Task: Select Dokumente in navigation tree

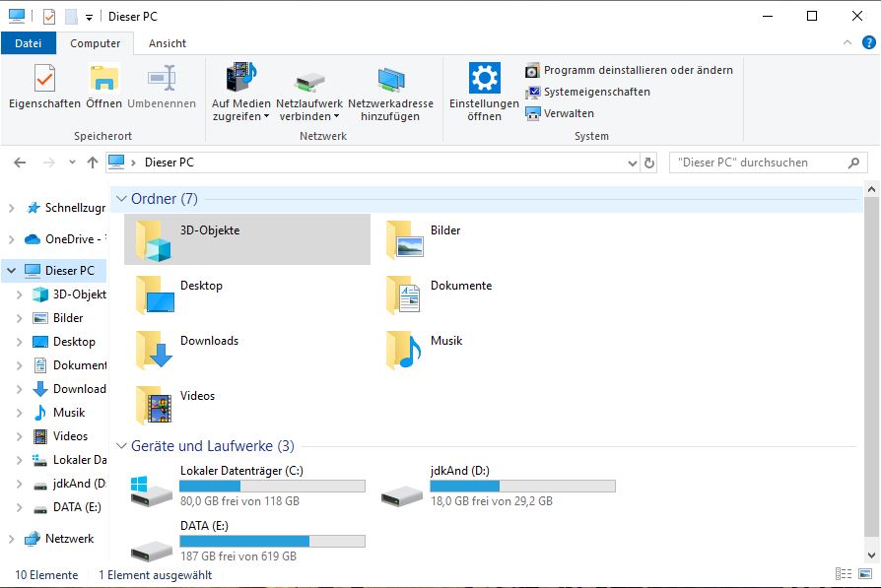Action: point(69,365)
